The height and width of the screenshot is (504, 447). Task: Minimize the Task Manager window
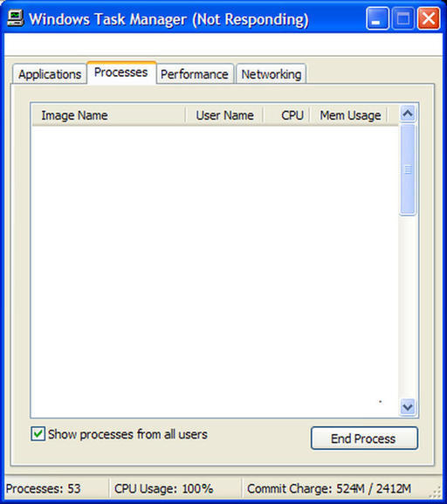pos(377,18)
